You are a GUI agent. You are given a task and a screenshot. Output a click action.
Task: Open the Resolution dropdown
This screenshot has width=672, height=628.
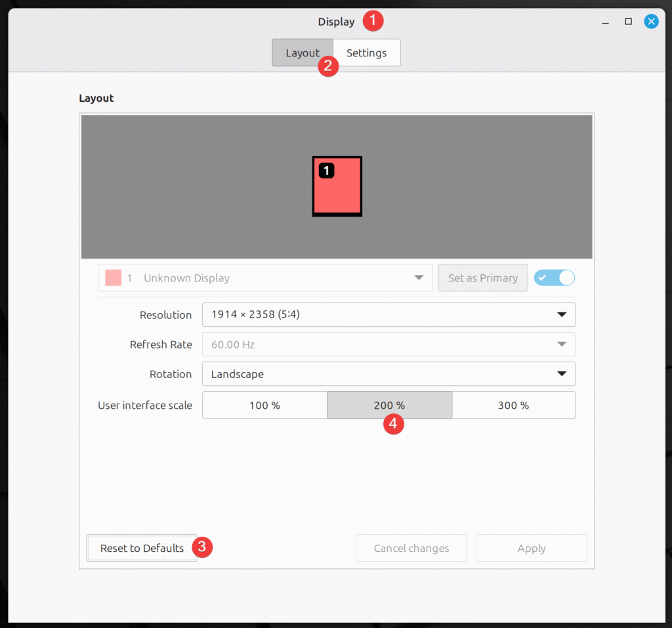388,314
